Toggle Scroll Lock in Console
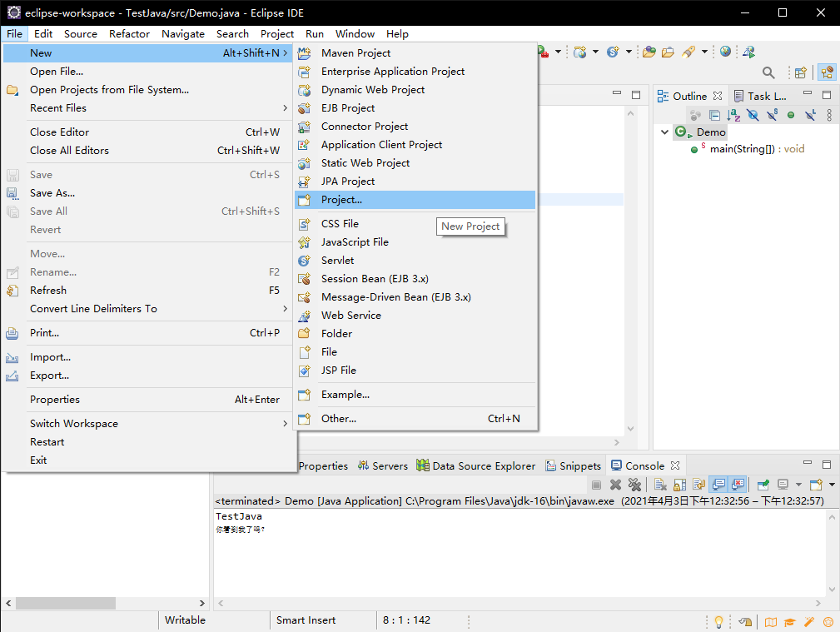 (x=680, y=485)
